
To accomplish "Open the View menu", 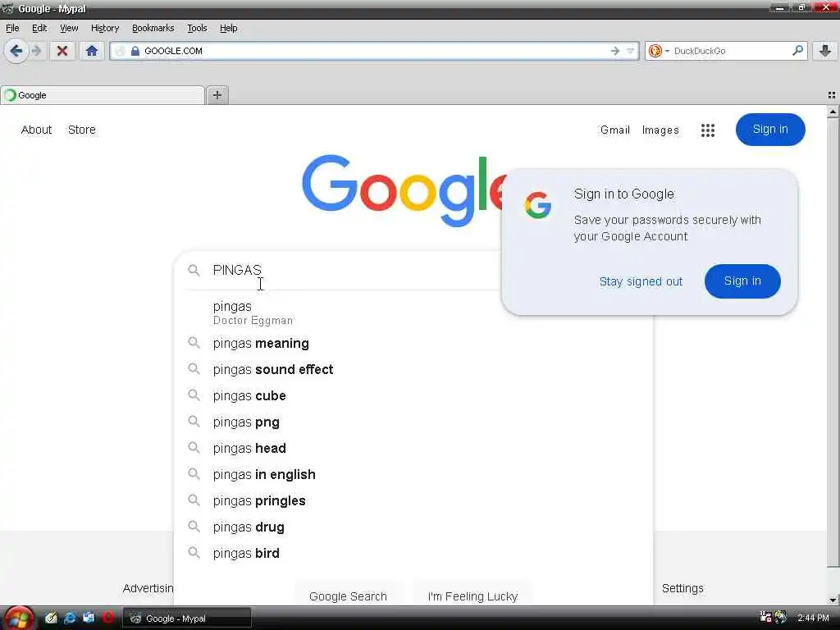I will point(69,28).
